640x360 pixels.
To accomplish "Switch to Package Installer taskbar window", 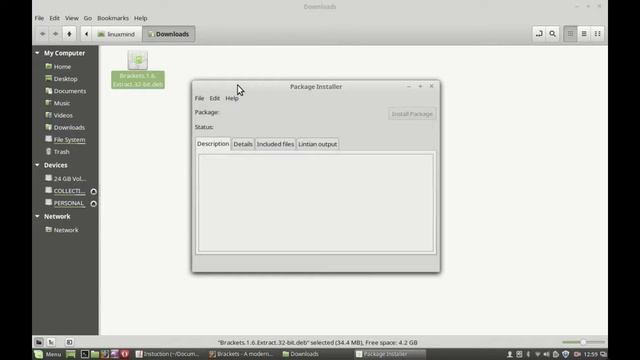I will point(390,354).
